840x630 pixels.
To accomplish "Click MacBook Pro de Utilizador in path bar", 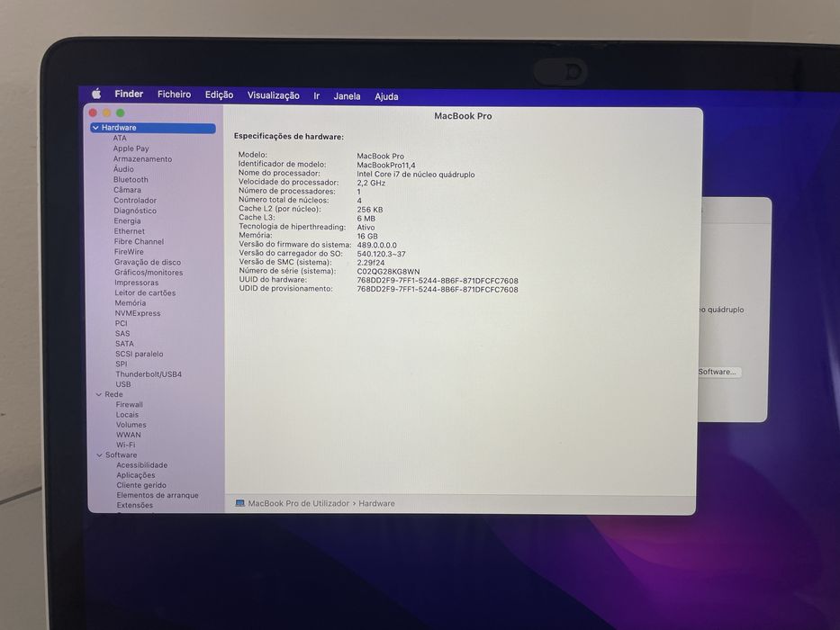I will (x=298, y=504).
